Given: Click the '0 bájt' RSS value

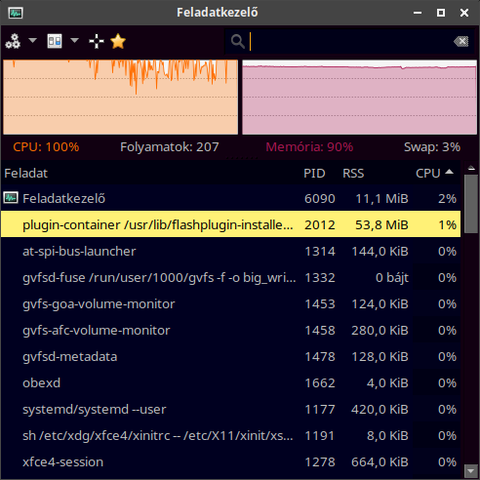Looking at the screenshot, I should tap(392, 277).
